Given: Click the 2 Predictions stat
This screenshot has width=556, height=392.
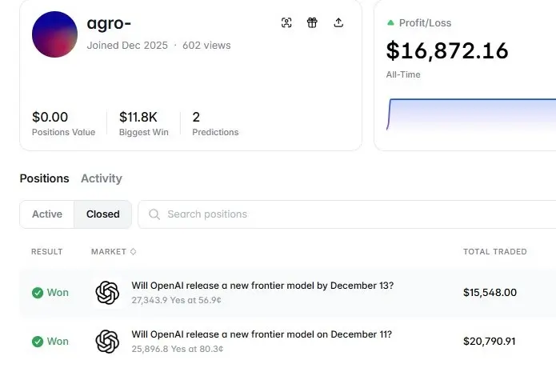Looking at the screenshot, I should 215,123.
